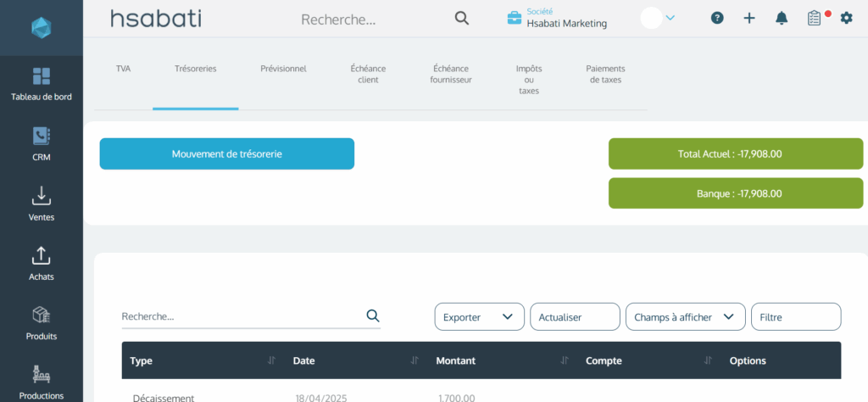Click the table Recherche input field
Image resolution: width=868 pixels, height=402 pixels.
pyautogui.click(x=242, y=316)
